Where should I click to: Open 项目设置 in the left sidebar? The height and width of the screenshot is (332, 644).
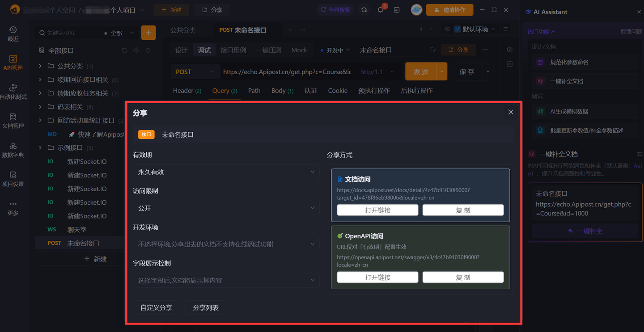point(13,179)
